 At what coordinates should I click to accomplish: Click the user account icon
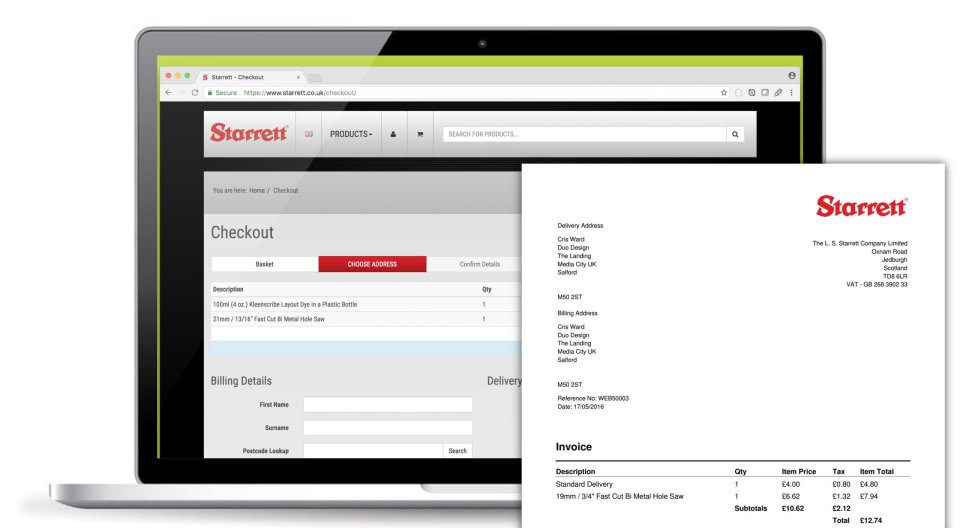[x=392, y=134]
